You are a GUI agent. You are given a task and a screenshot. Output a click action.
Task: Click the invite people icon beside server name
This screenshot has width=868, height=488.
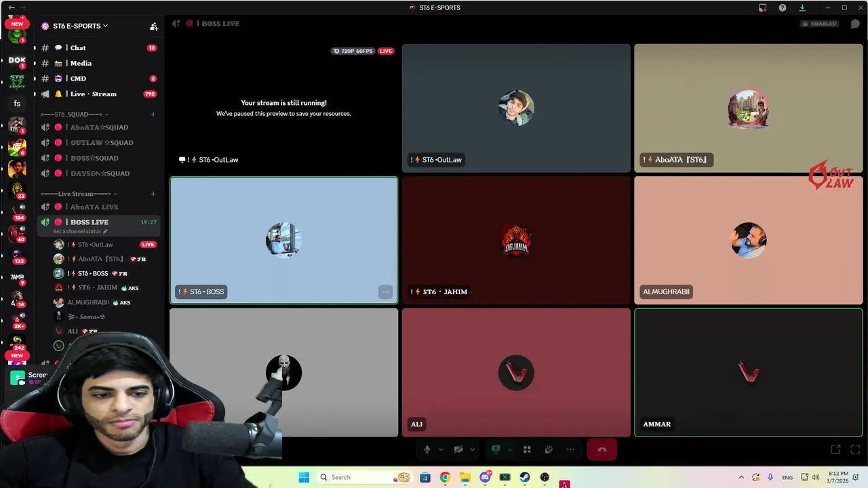pos(154,26)
